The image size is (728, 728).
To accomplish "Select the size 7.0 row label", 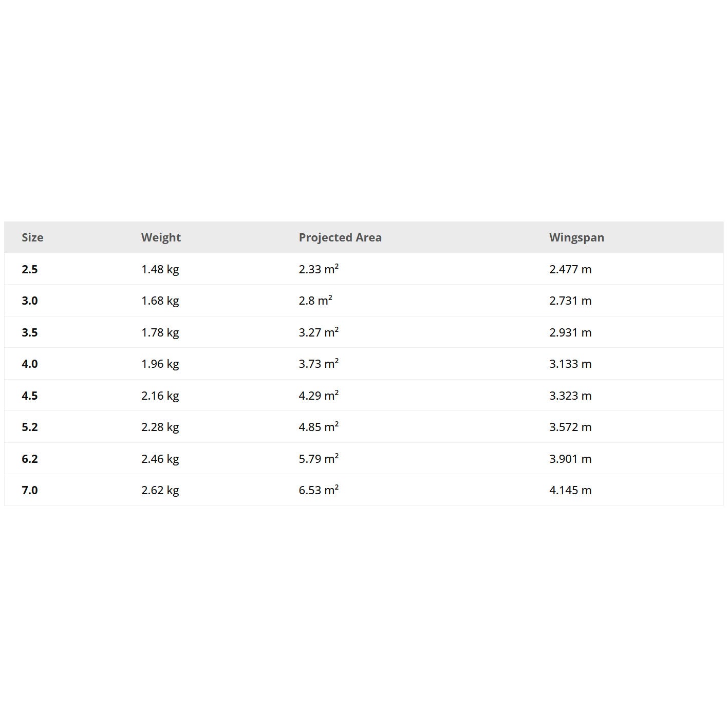I will click(x=30, y=490).
